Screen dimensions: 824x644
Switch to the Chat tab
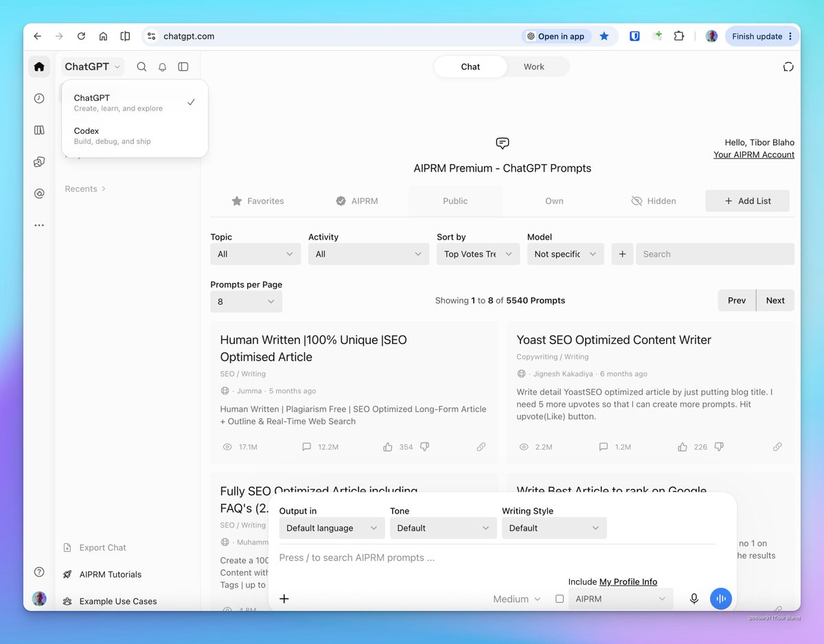[470, 67]
